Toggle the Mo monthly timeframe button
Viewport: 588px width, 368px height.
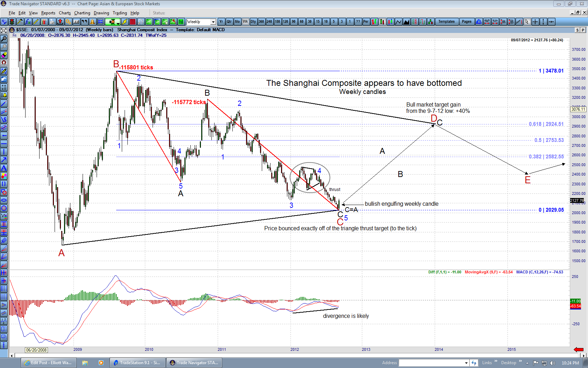pos(237,22)
